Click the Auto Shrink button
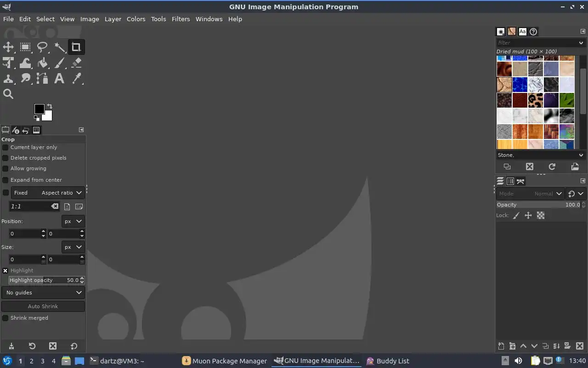Viewport: 588px width, 368px height. click(43, 306)
